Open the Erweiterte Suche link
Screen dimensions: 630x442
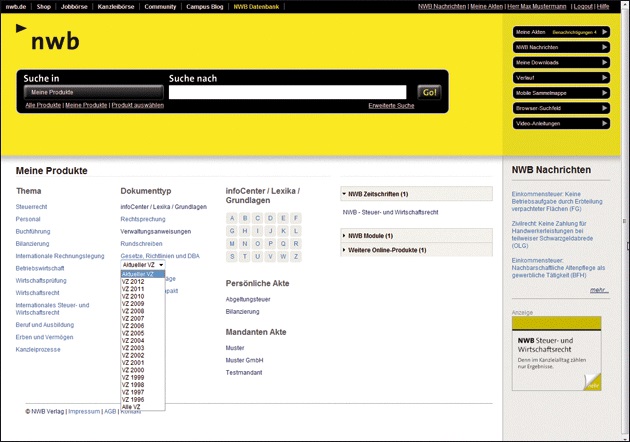391,105
